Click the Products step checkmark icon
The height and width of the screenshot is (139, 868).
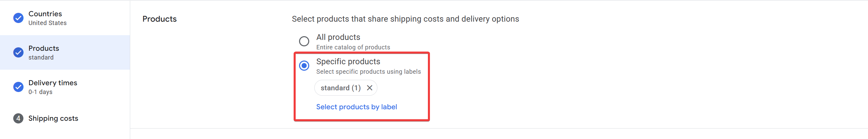(x=18, y=52)
